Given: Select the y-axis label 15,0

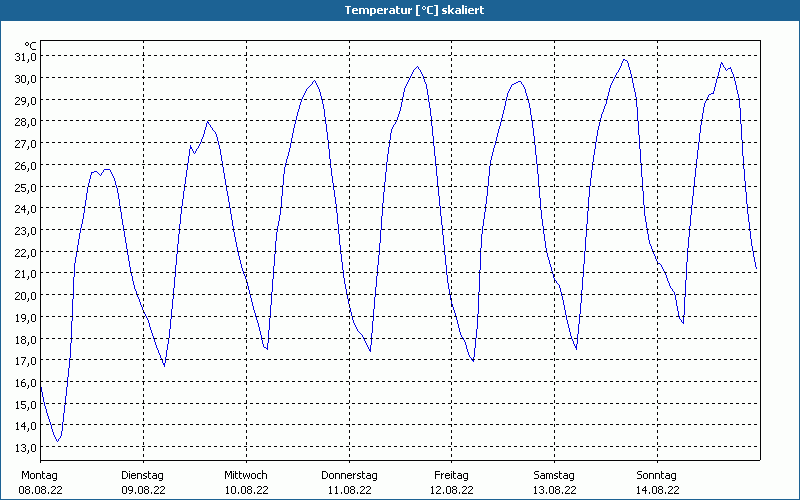Looking at the screenshot, I should (x=26, y=405).
